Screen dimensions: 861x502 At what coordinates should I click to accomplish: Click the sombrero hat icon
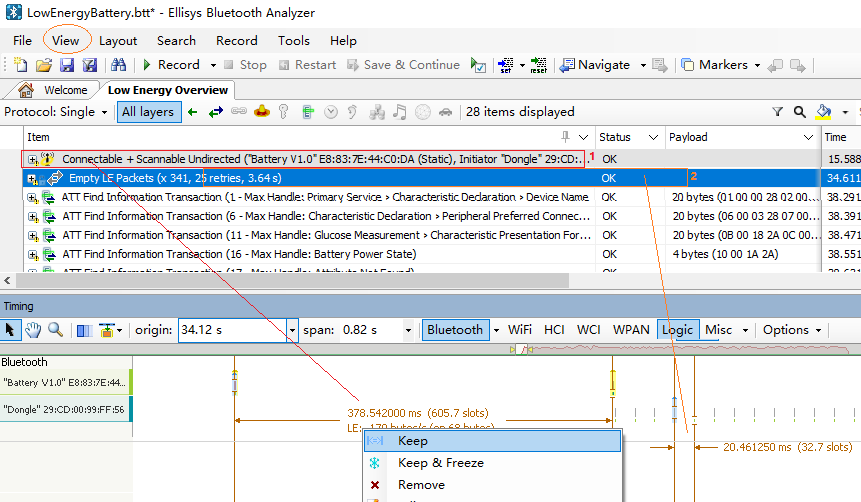262,111
